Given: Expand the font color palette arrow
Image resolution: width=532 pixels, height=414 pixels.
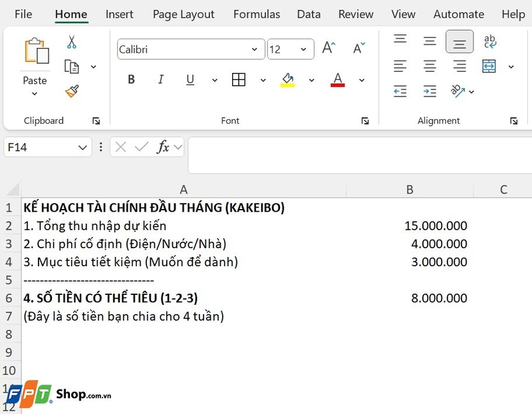Looking at the screenshot, I should click(362, 81).
